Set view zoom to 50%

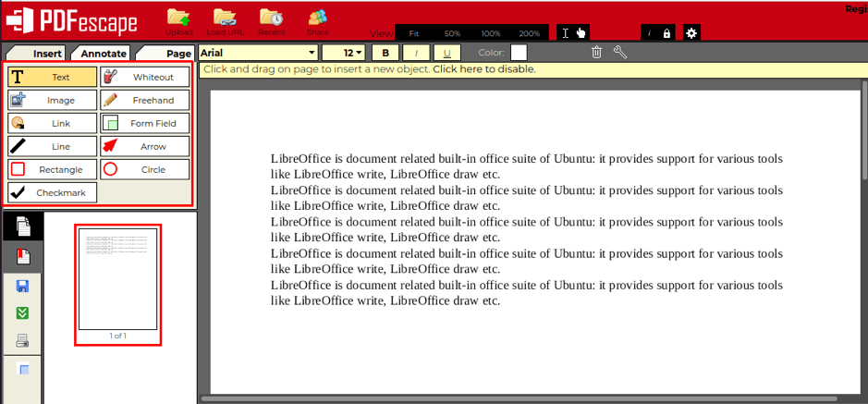pyautogui.click(x=452, y=33)
